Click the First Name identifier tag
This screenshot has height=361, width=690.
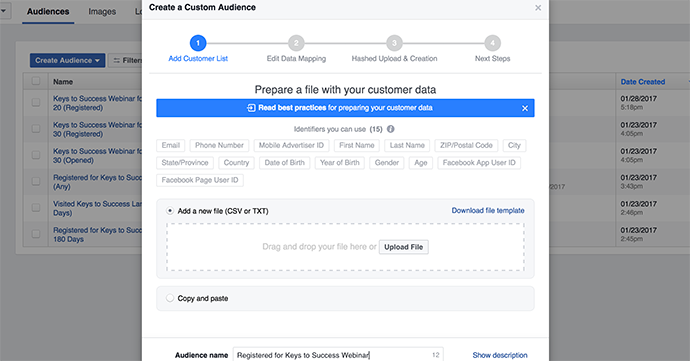pyautogui.click(x=357, y=145)
